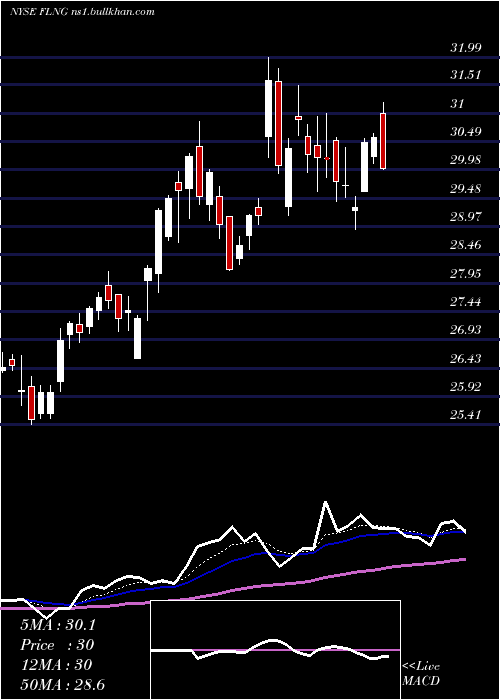Click the 25.41 price axis label
Image resolution: width=500 pixels, height=700 pixels.
click(466, 415)
